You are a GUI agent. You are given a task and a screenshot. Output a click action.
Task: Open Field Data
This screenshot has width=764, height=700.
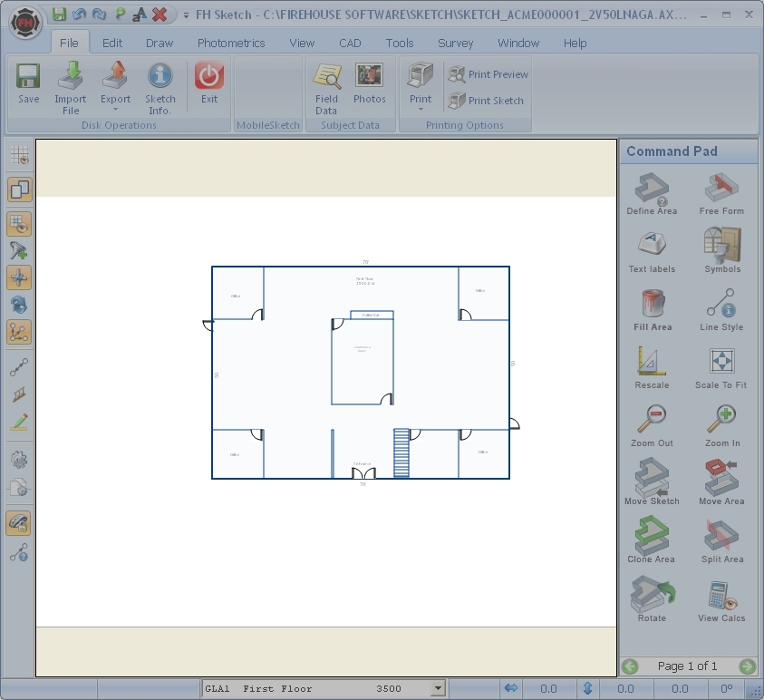coord(326,89)
